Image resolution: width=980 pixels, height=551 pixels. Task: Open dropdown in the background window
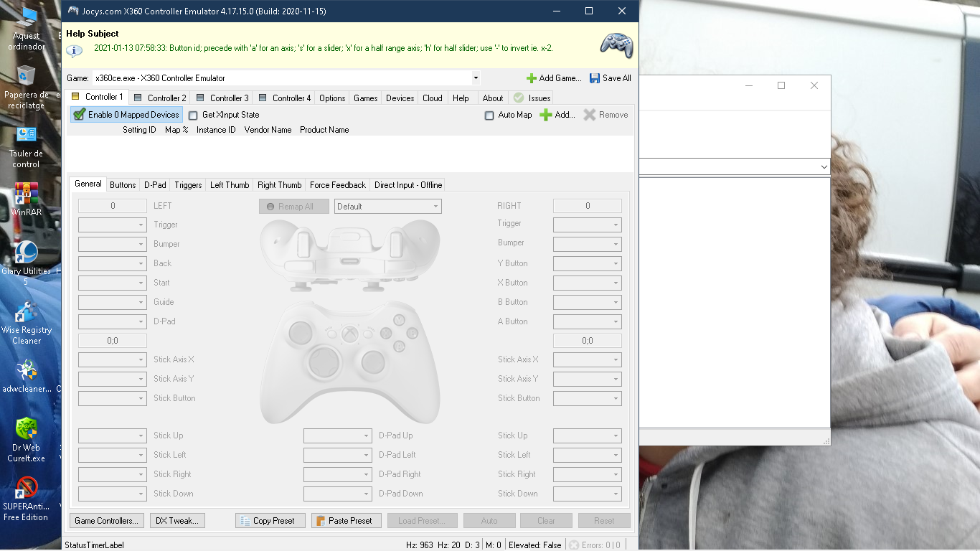click(824, 166)
